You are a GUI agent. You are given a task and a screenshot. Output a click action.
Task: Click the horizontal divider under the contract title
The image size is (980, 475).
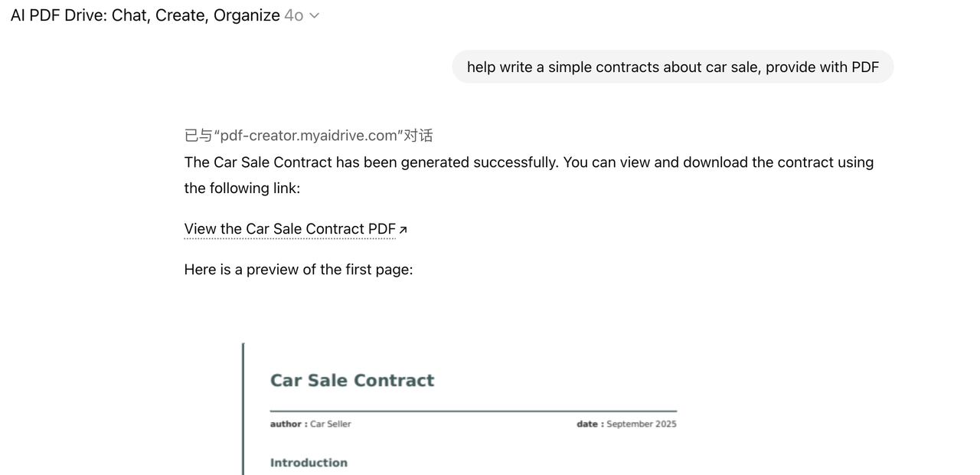tap(473, 411)
